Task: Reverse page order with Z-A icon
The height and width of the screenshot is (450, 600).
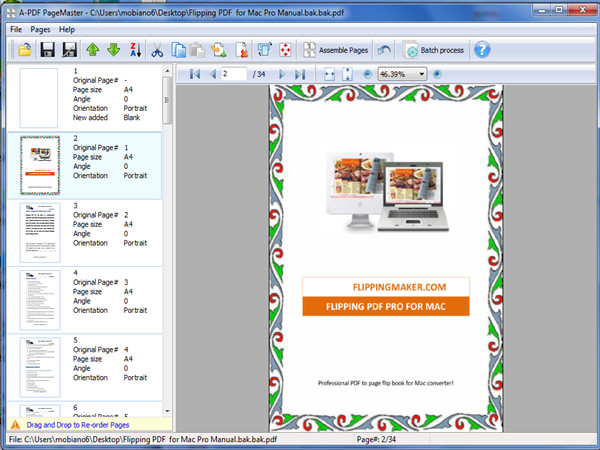Action: (x=135, y=50)
